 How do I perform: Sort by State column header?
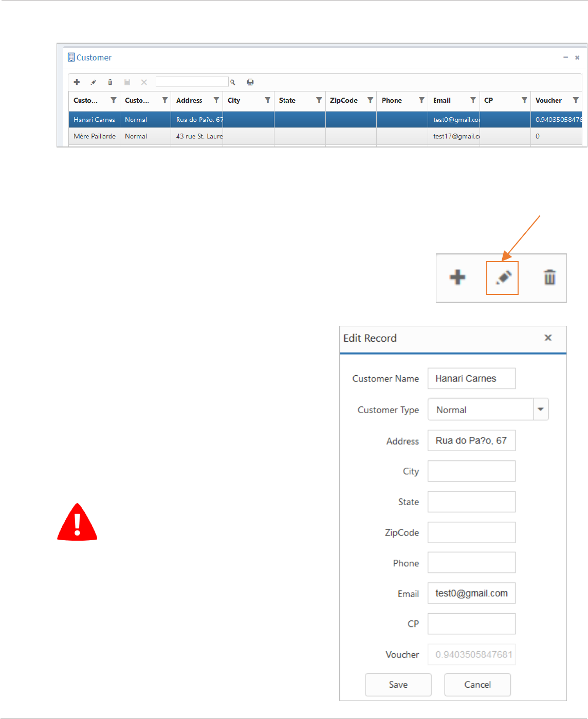pyautogui.click(x=287, y=100)
